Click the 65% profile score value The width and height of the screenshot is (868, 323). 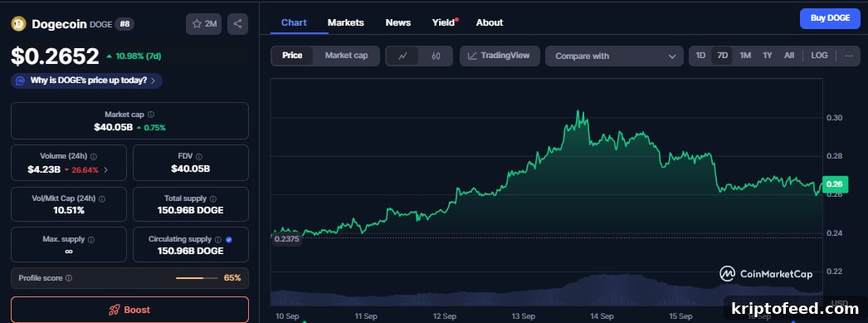tap(232, 278)
